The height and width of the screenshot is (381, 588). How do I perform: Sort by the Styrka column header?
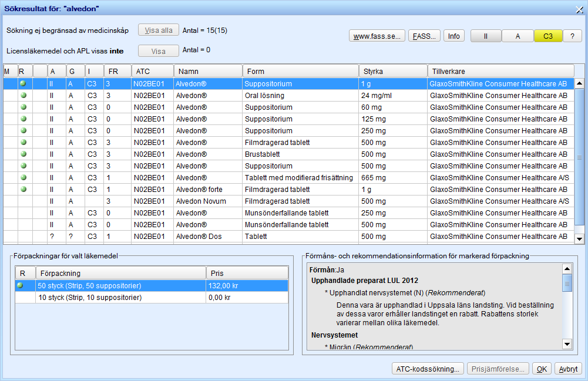click(x=393, y=71)
